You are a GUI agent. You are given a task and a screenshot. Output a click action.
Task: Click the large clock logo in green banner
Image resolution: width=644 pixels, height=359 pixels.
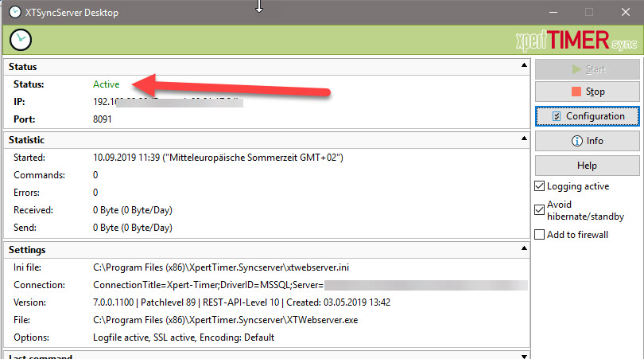[x=20, y=40]
